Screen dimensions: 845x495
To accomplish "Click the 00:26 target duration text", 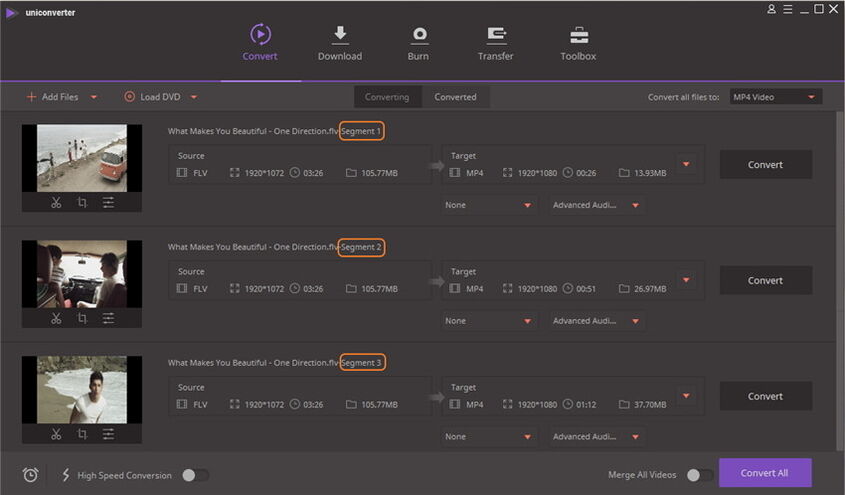I will (586, 173).
